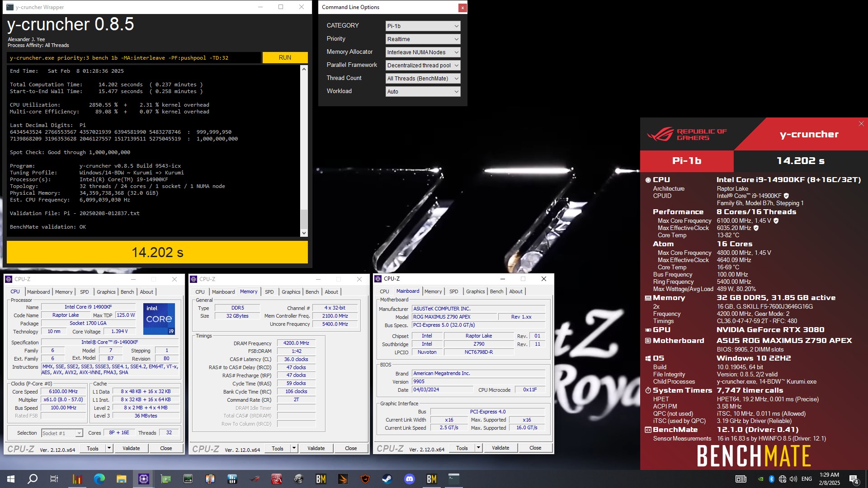Open the command prompt taskbar icon
Image resolution: width=868 pixels, height=488 pixels.
454,479
